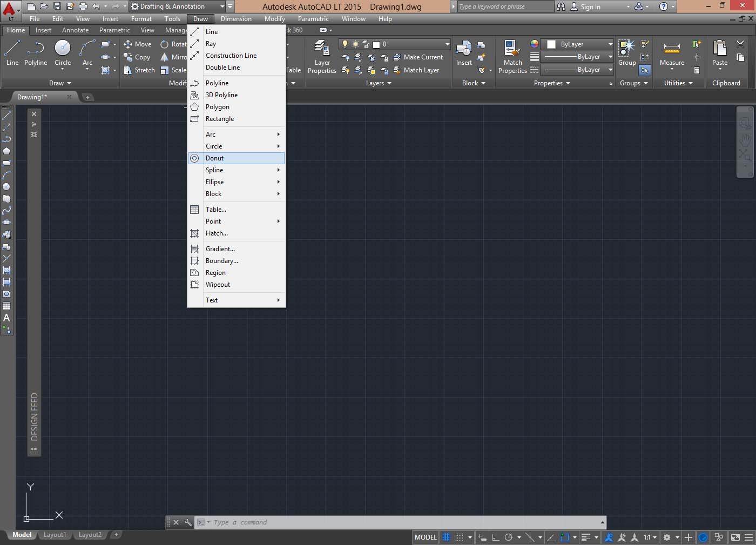Choose Rectangle from the Draw menu

click(x=236, y=119)
